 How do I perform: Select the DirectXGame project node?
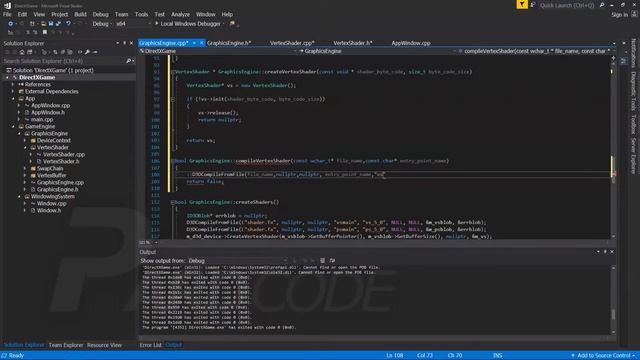pyautogui.click(x=37, y=77)
